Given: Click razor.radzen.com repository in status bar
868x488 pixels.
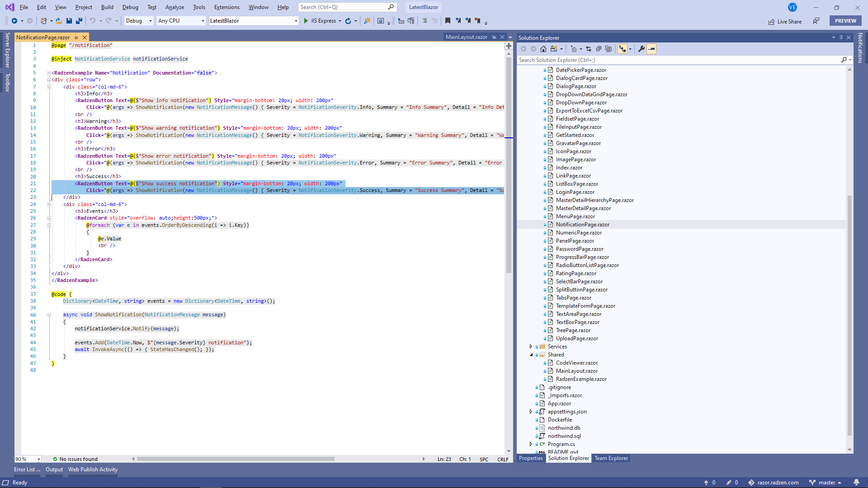Looking at the screenshot, I should click(774, 483).
